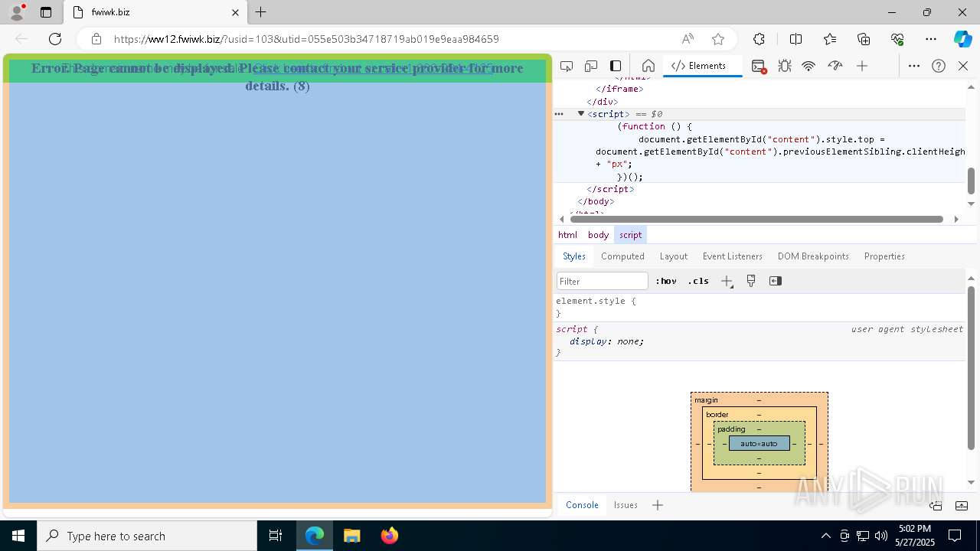Toggle the .cls element classes panel

coord(698,281)
